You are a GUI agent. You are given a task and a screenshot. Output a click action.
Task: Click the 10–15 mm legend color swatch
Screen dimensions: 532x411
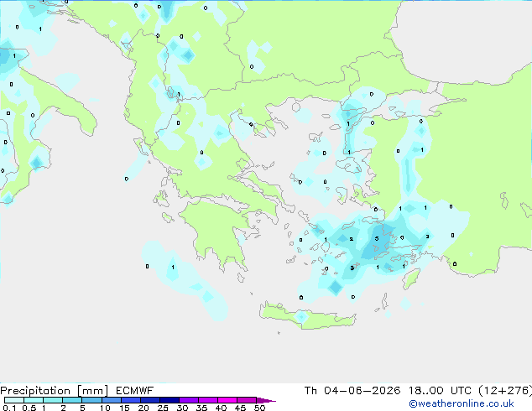[x=112, y=400]
